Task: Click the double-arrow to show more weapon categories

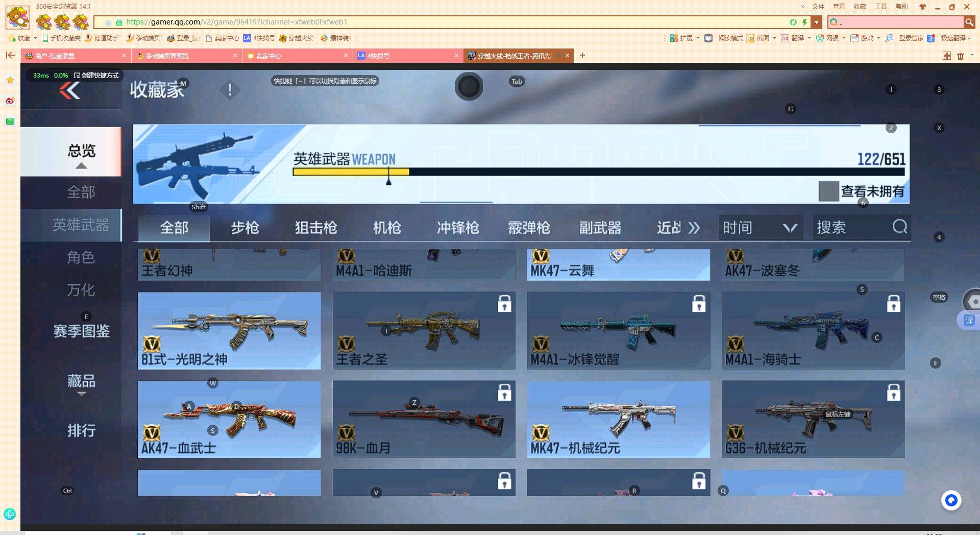Action: coord(694,229)
